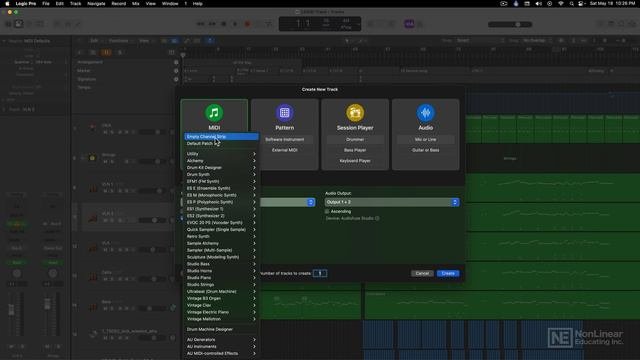Choose Keyboard Player under Session Player

coord(355,161)
